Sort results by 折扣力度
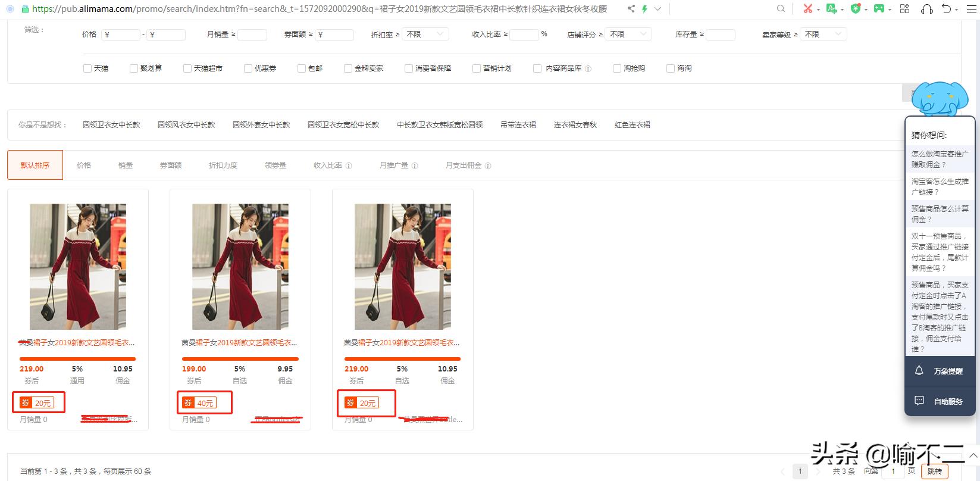 [223, 165]
